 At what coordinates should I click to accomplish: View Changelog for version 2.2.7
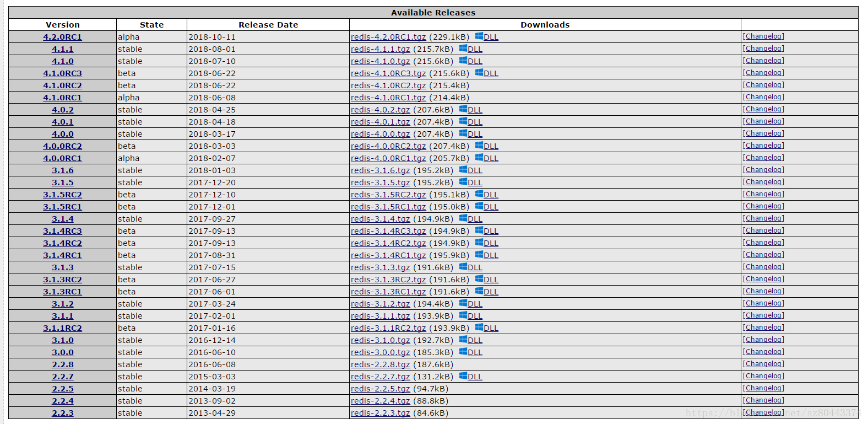tap(763, 376)
